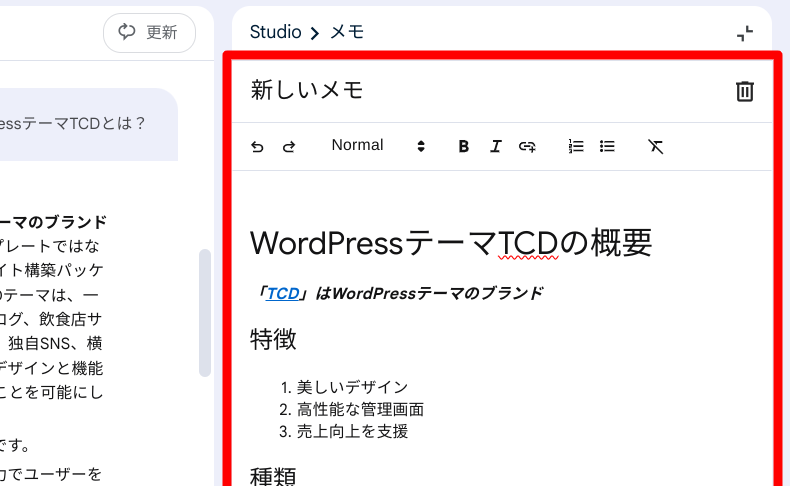Screen dimensions: 790x486
Task: Click the 特徴 heading
Action: [273, 339]
